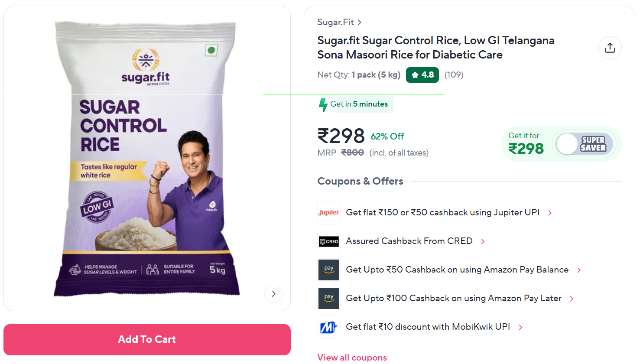This screenshot has width=643, height=364.
Task: Expand the Assured Cashback From CRED chevron
Action: (483, 241)
